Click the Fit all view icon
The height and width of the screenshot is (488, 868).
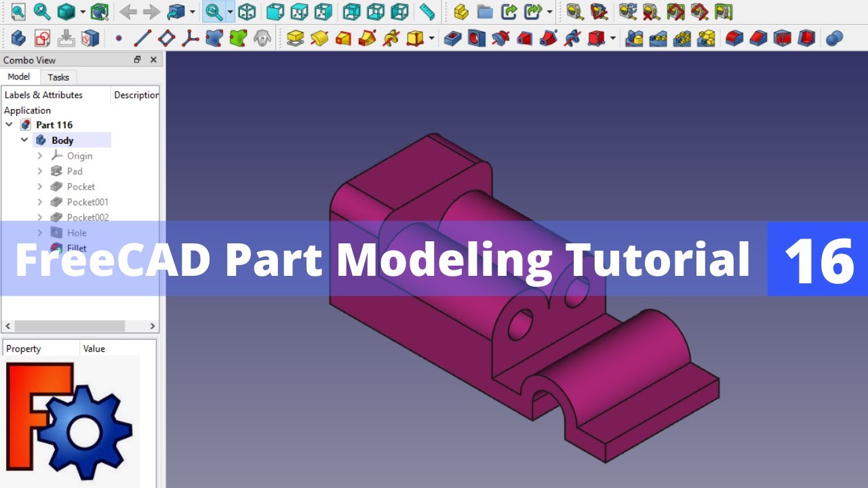pos(18,12)
